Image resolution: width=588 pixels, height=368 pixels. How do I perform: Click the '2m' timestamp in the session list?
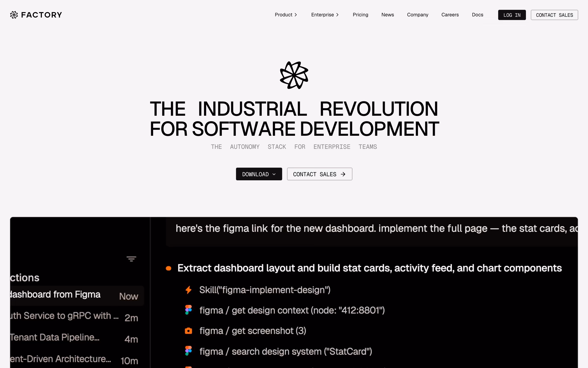131,318
